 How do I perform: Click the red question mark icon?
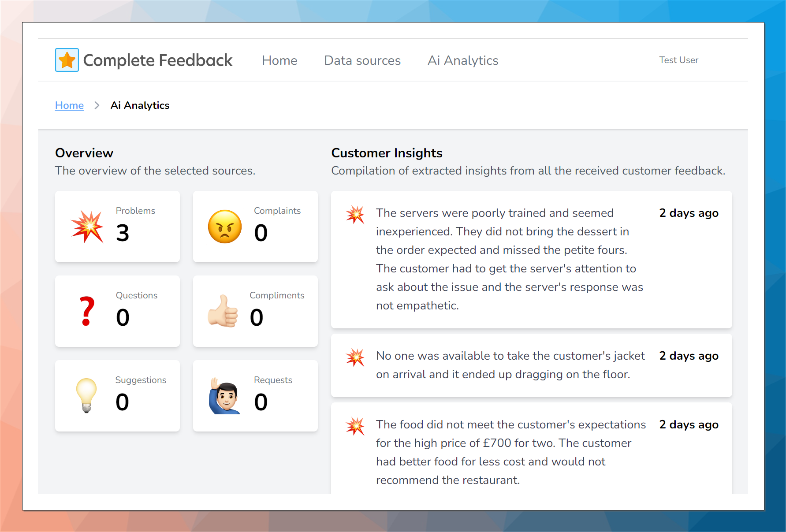click(87, 311)
